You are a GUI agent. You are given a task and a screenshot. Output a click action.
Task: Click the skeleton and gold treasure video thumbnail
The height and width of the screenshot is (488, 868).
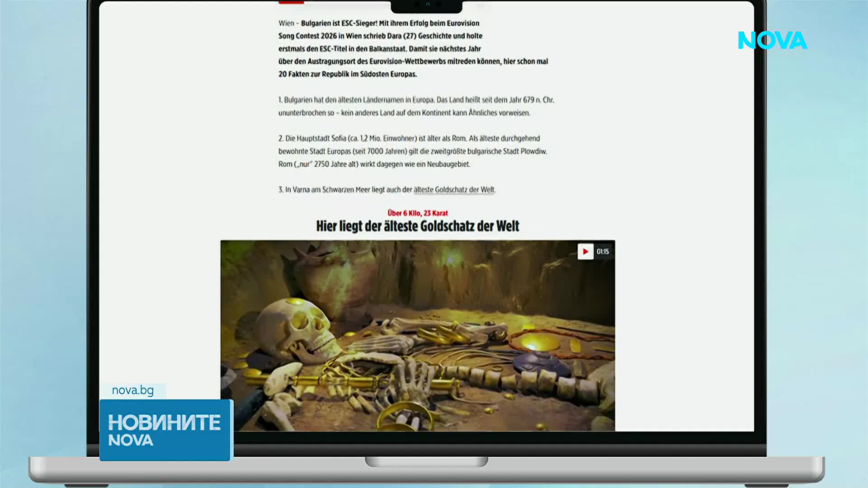pyautogui.click(x=418, y=336)
